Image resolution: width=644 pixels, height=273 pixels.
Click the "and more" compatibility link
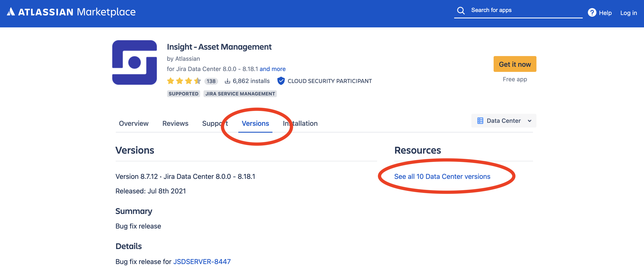click(x=272, y=69)
